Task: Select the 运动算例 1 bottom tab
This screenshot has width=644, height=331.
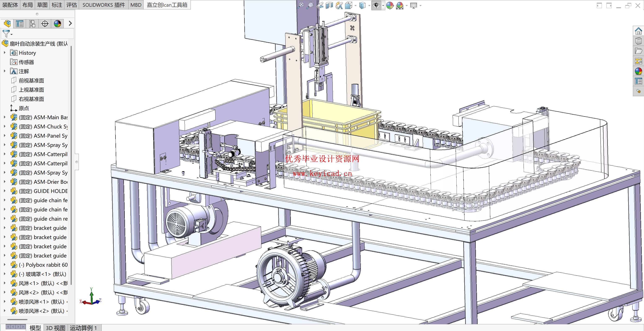Action: tap(84, 327)
